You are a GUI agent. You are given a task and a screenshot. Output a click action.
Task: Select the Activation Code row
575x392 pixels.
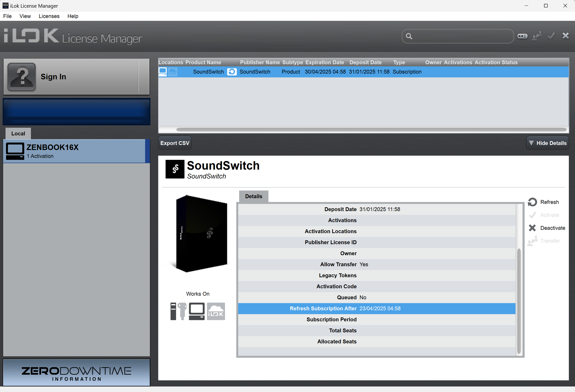pos(377,287)
